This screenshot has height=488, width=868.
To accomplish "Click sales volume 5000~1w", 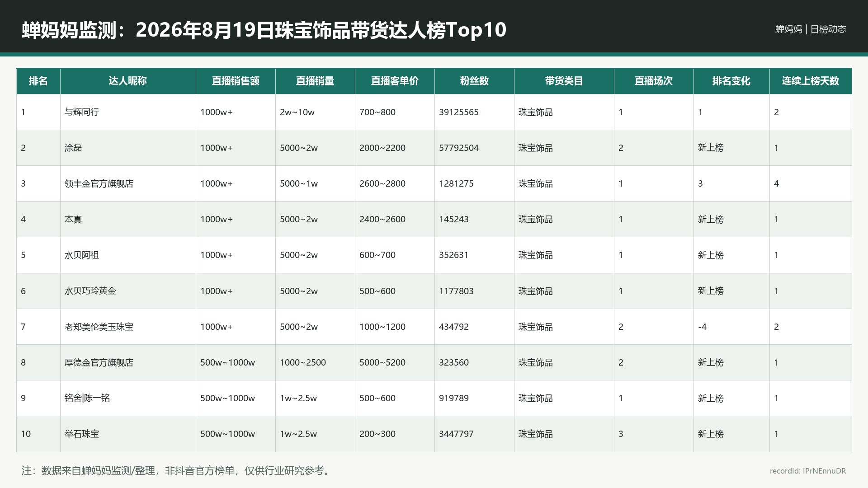I will [x=299, y=183].
